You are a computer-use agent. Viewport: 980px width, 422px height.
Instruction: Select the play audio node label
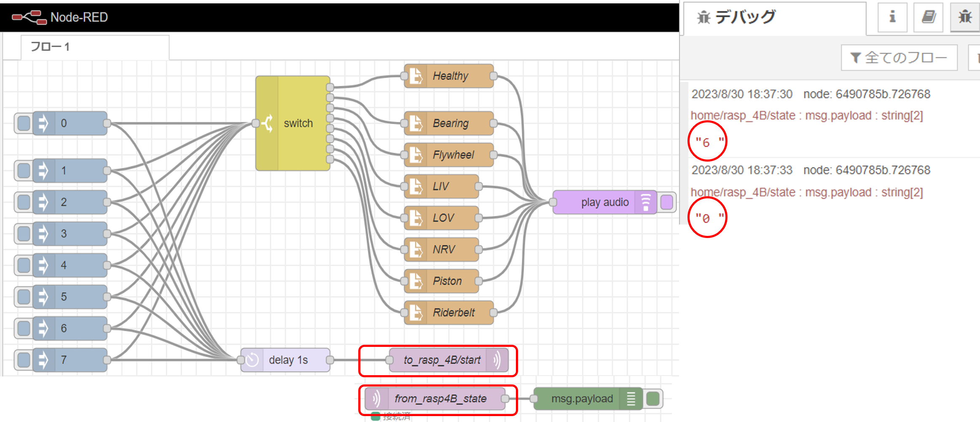click(605, 202)
